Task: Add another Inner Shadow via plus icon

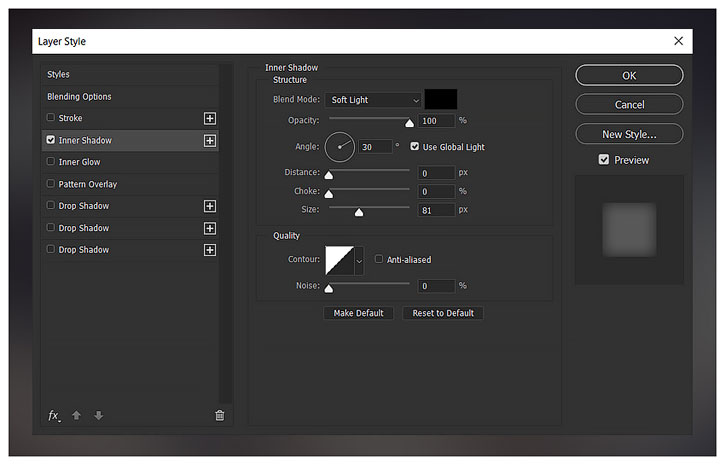Action: point(210,141)
